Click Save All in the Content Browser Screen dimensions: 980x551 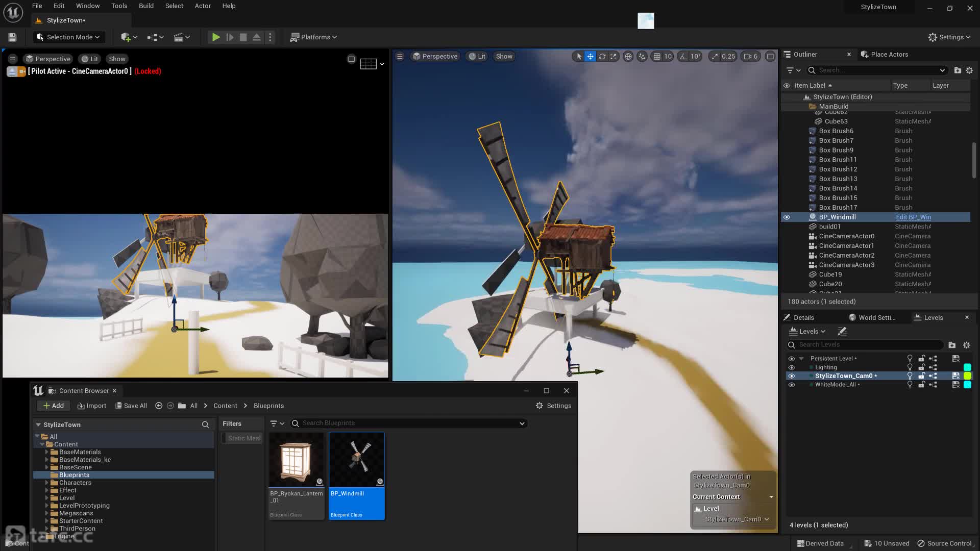pos(131,406)
